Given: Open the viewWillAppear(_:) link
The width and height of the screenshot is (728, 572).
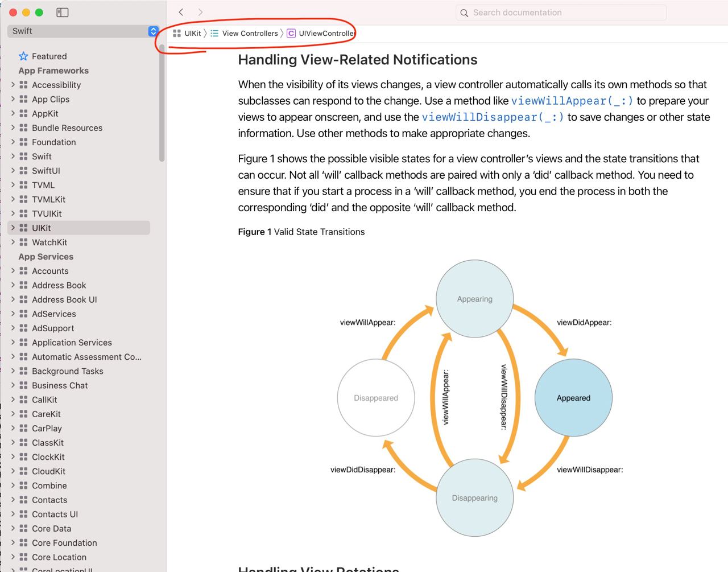Looking at the screenshot, I should [572, 101].
